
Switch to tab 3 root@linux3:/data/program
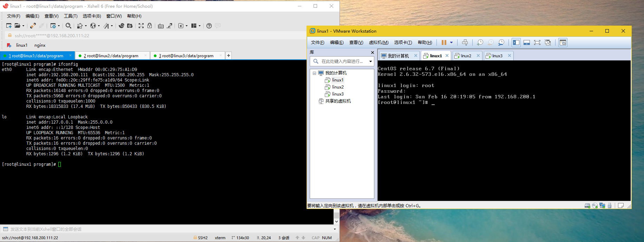coord(187,55)
